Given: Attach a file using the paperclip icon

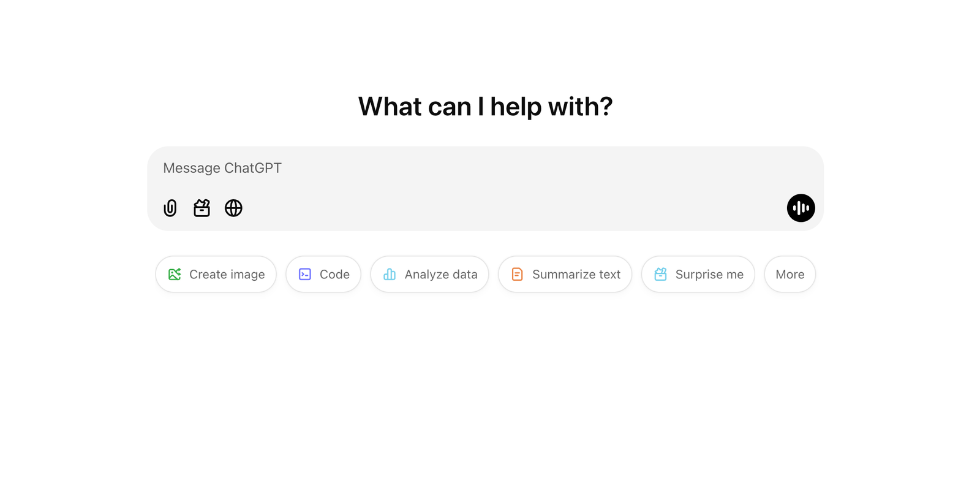Looking at the screenshot, I should (x=170, y=208).
